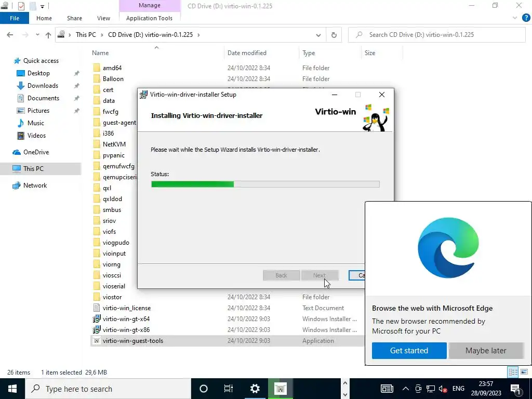Open the installer app on taskbar
The height and width of the screenshot is (399, 532).
280,389
